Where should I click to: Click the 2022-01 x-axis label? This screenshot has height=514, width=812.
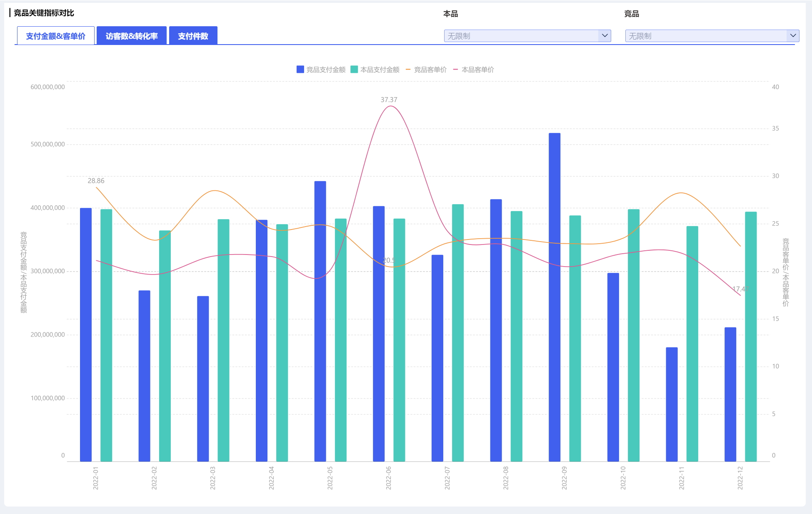point(95,478)
